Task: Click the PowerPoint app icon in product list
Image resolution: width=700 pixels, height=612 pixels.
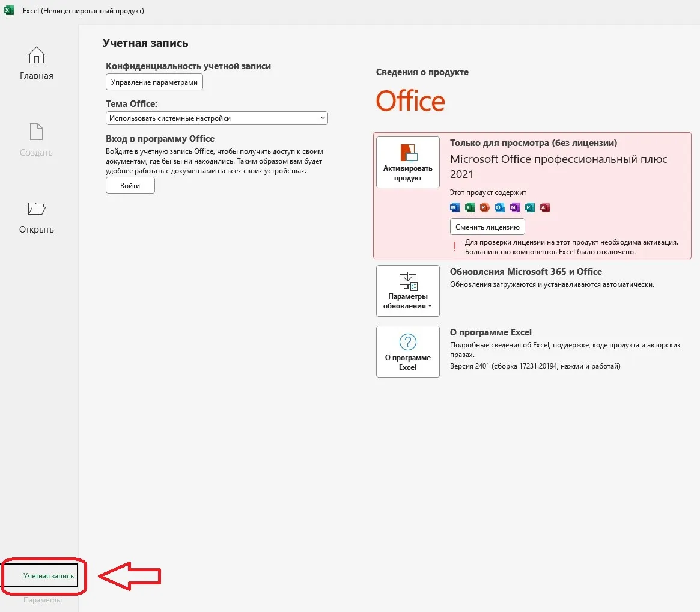Action: pyautogui.click(x=485, y=207)
